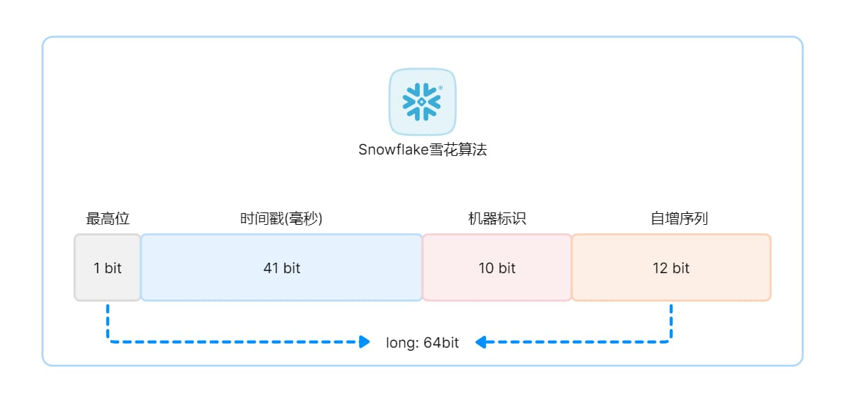
Task: Click the dashed vertical line under 1 bit box
Action: [108, 319]
